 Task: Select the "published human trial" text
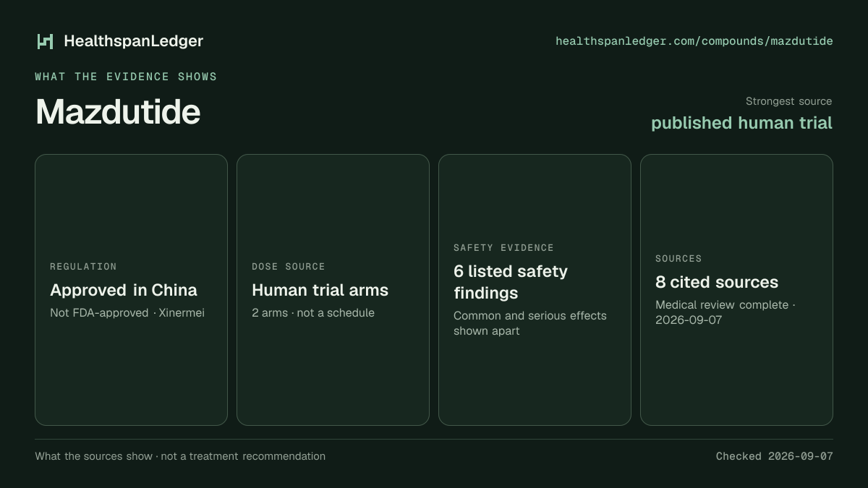(742, 123)
